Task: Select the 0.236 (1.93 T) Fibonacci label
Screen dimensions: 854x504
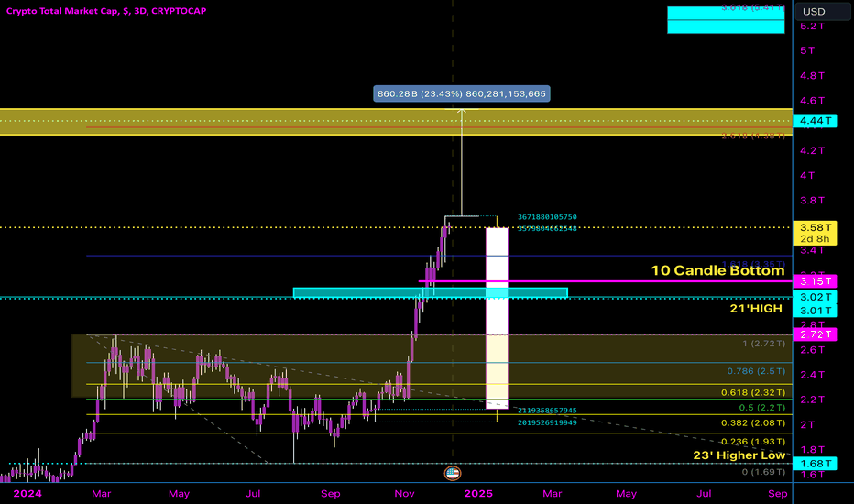Action: click(753, 442)
